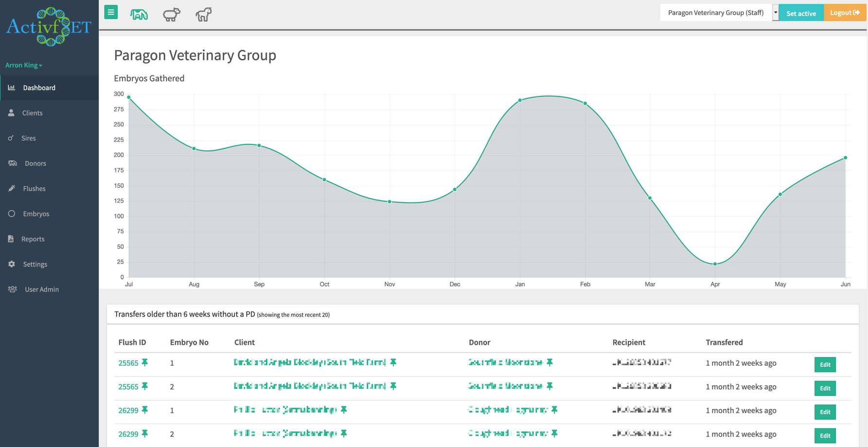This screenshot has height=447, width=868.
Task: Switch to the goat species icon
Action: click(203, 14)
